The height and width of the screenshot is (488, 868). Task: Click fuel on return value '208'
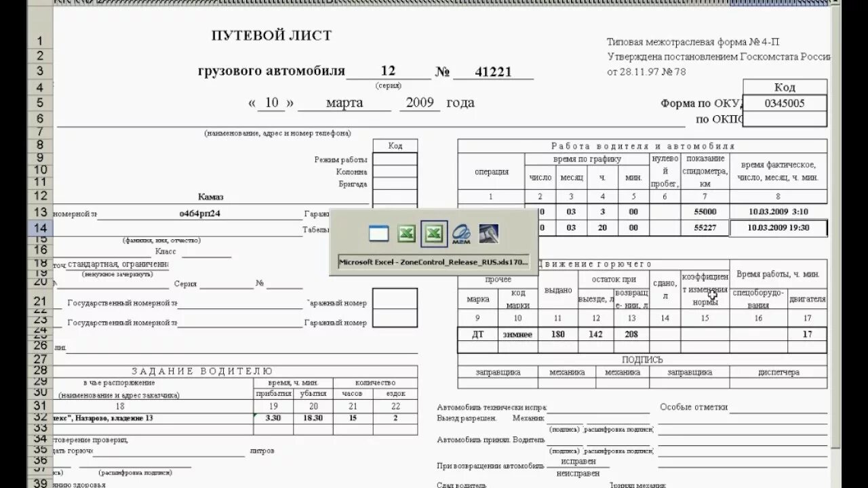(x=631, y=334)
